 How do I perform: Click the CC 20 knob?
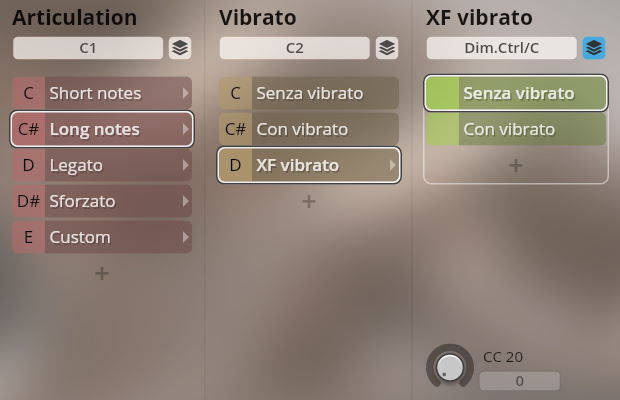click(450, 366)
